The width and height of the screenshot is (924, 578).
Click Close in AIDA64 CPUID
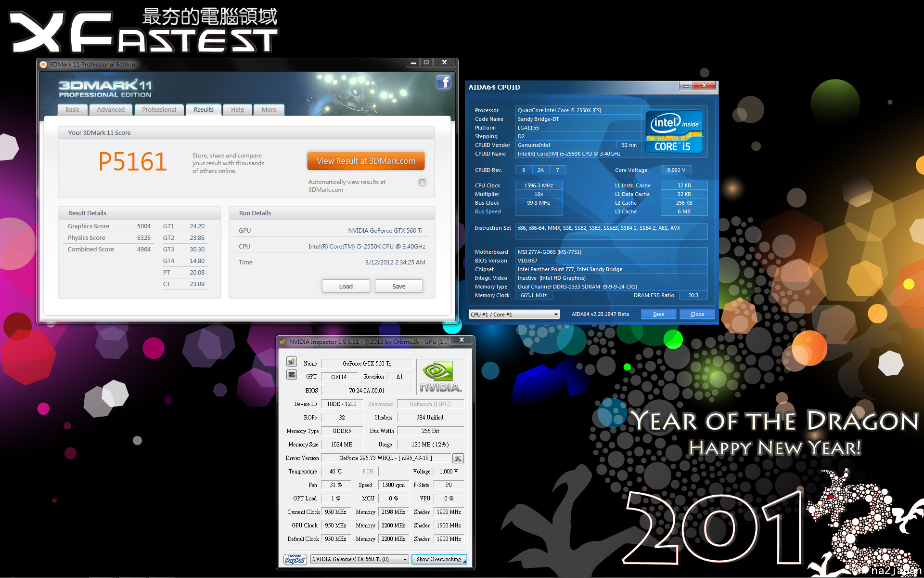(x=697, y=314)
